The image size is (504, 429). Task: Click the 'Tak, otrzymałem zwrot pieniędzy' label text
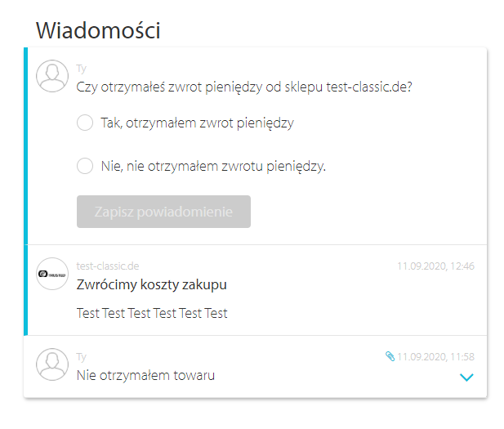198,123
